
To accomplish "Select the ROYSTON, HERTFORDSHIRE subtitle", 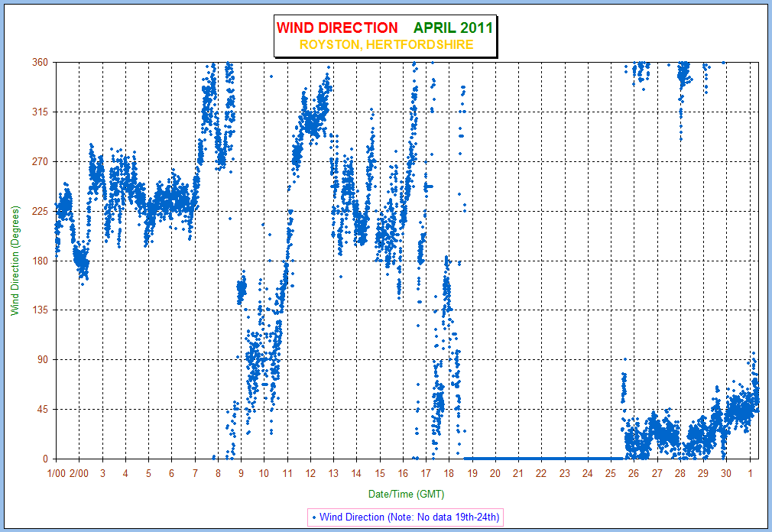I will click(386, 45).
